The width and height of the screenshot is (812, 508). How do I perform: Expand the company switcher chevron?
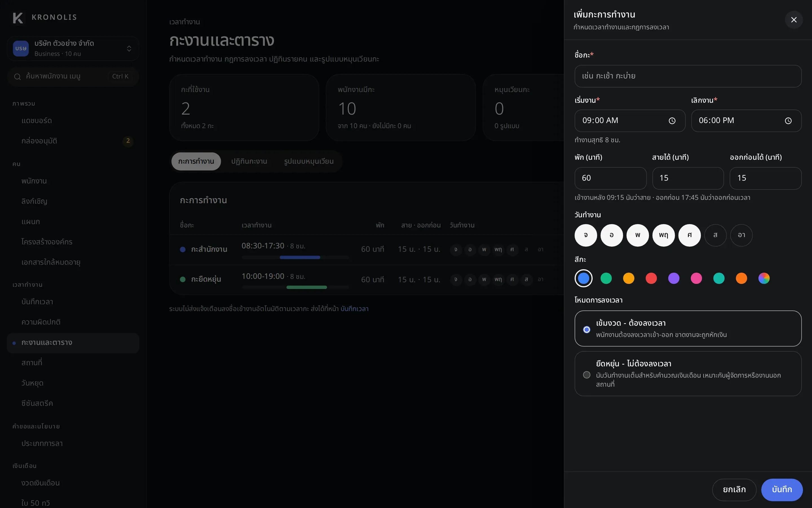pyautogui.click(x=129, y=49)
